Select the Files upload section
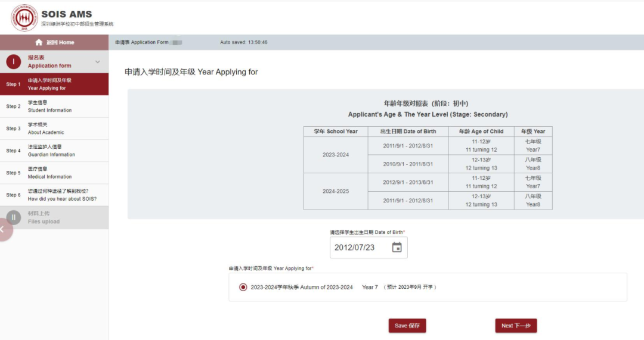The image size is (644, 340). 54,217
